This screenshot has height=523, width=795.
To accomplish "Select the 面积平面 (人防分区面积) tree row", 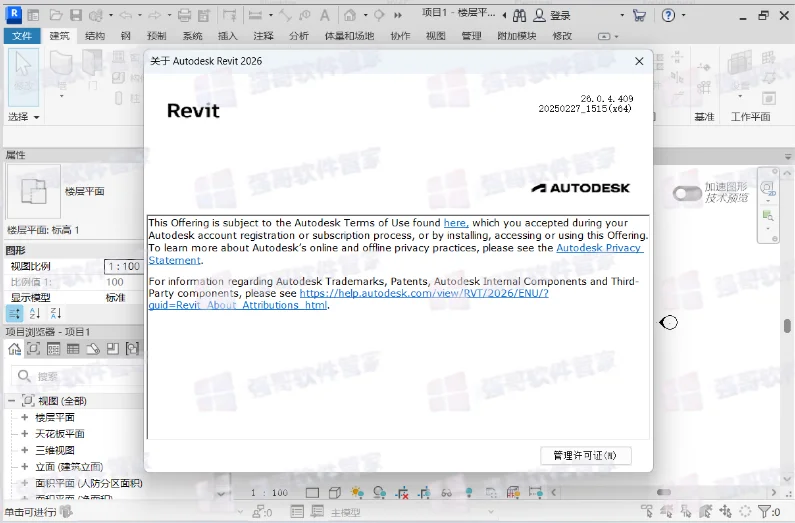I will [89, 483].
